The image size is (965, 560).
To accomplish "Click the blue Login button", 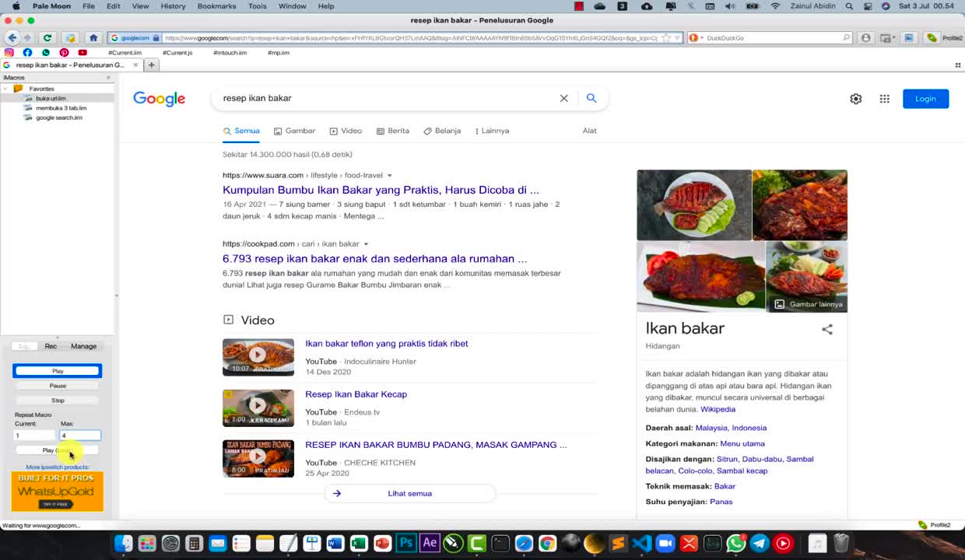I will pos(925,99).
